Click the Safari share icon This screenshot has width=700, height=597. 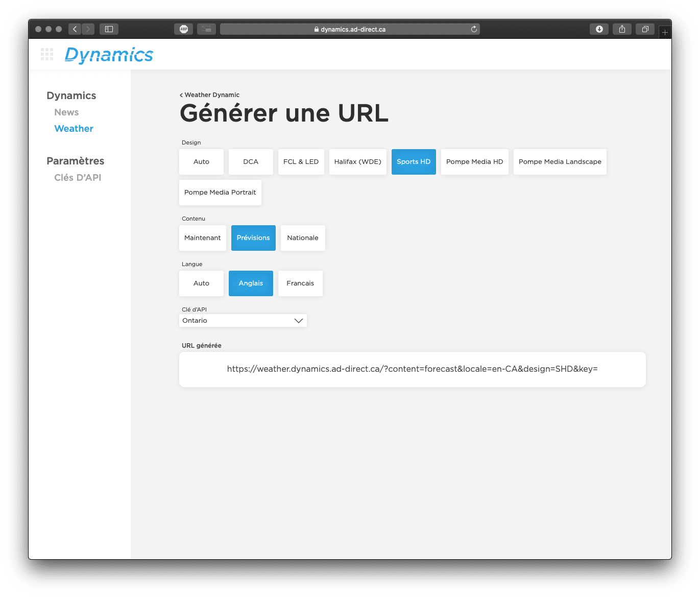622,29
